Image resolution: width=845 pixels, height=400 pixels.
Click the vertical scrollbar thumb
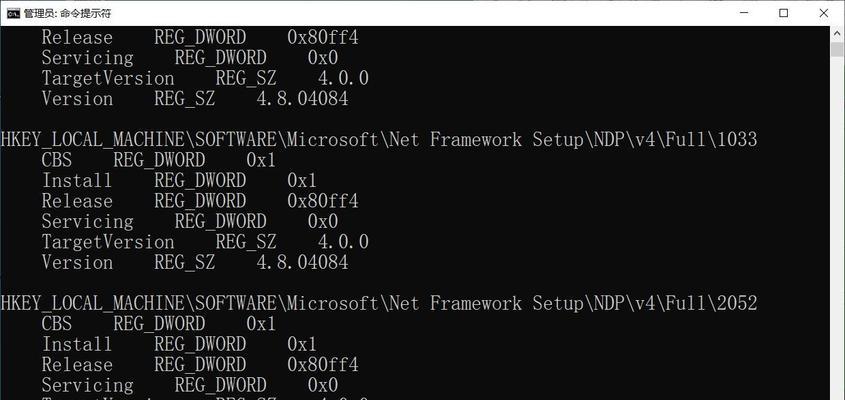point(837,50)
